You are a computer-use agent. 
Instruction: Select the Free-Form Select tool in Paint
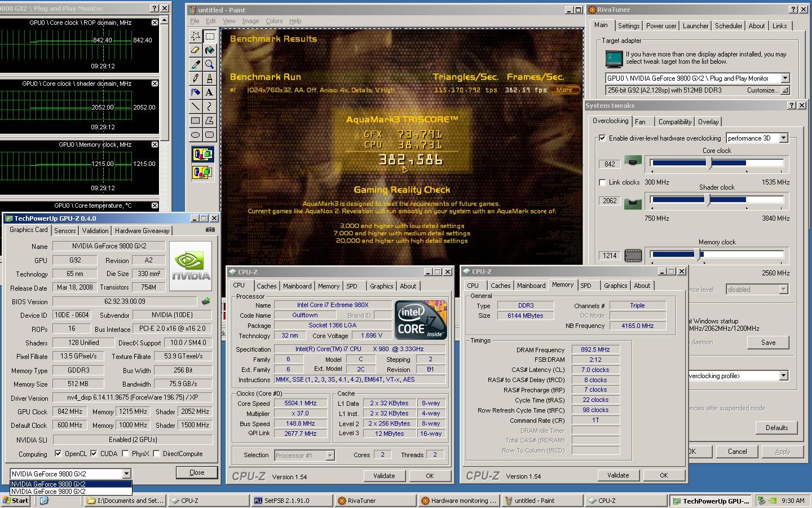195,36
